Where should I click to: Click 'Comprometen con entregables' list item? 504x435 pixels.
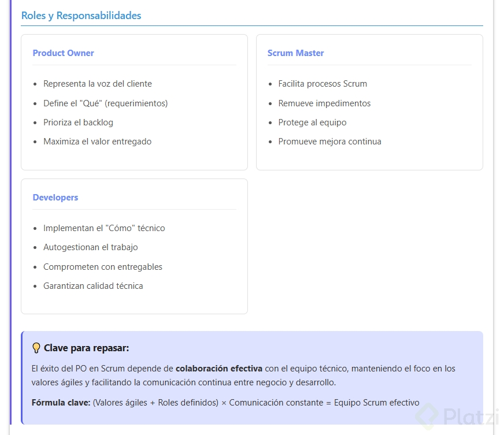[102, 267]
